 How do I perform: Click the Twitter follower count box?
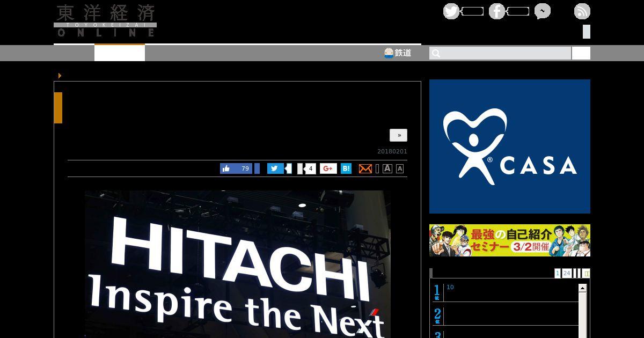pyautogui.click(x=472, y=11)
